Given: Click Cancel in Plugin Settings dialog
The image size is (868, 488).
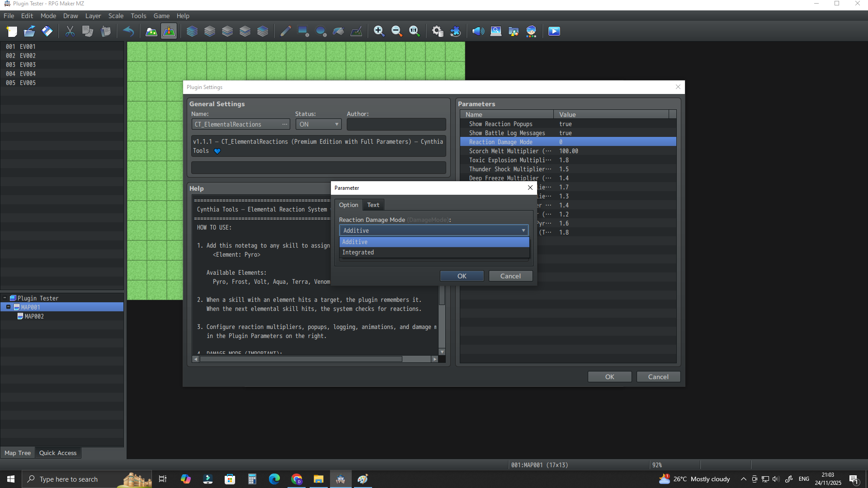Looking at the screenshot, I should (658, 377).
